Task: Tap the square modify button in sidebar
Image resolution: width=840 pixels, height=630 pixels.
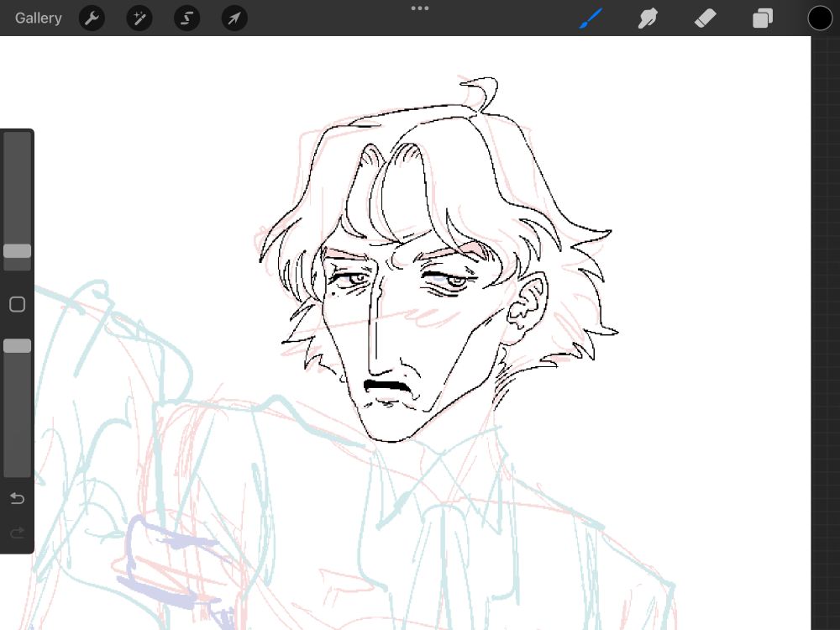Action: (x=17, y=304)
